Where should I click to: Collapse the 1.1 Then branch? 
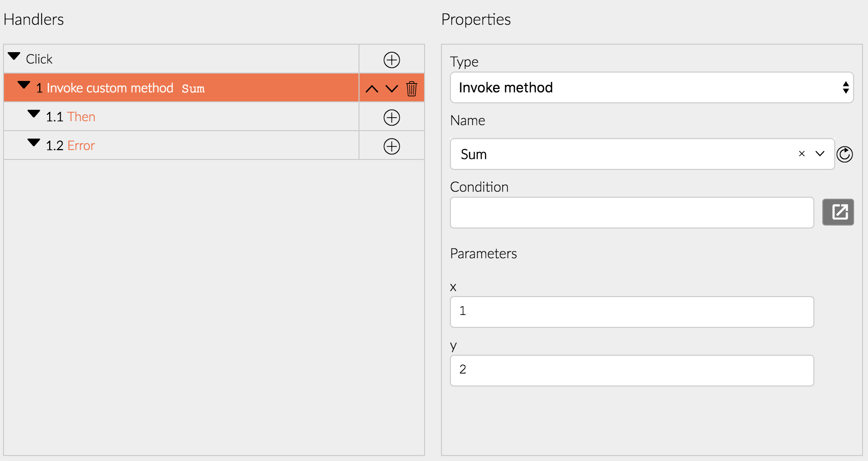[x=34, y=114]
